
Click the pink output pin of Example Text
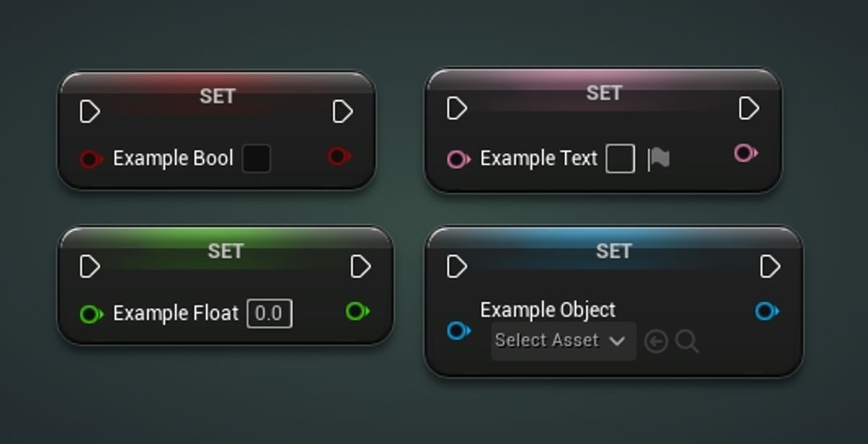point(745,153)
